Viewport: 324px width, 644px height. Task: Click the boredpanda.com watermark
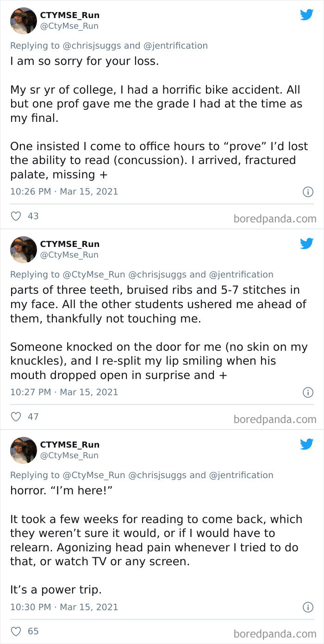(x=281, y=218)
